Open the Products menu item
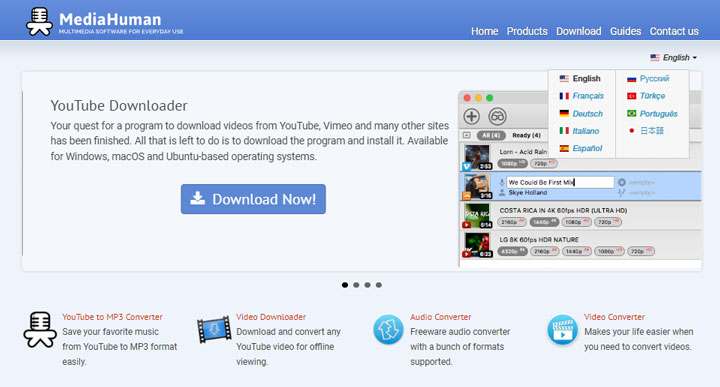Screen dimensions: 720x387 [527, 31]
